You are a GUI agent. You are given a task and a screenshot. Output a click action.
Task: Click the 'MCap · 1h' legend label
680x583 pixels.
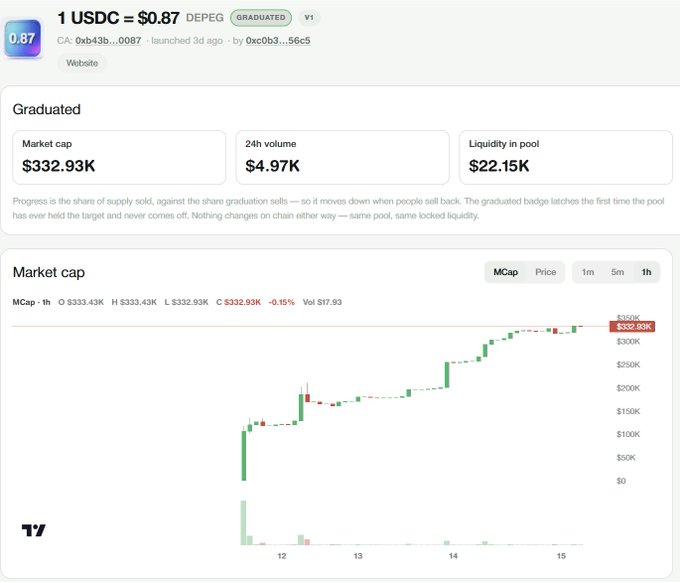coord(31,302)
